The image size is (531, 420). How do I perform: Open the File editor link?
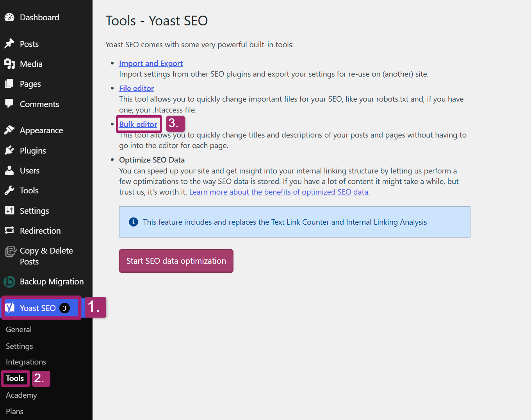coord(137,88)
